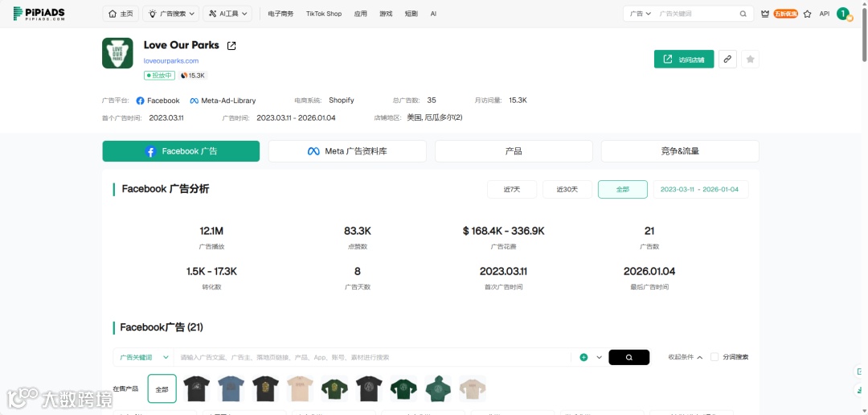The width and height of the screenshot is (868, 415).
Task: Click the $ 168.4K - 336.9K ad spend value
Action: (x=504, y=231)
